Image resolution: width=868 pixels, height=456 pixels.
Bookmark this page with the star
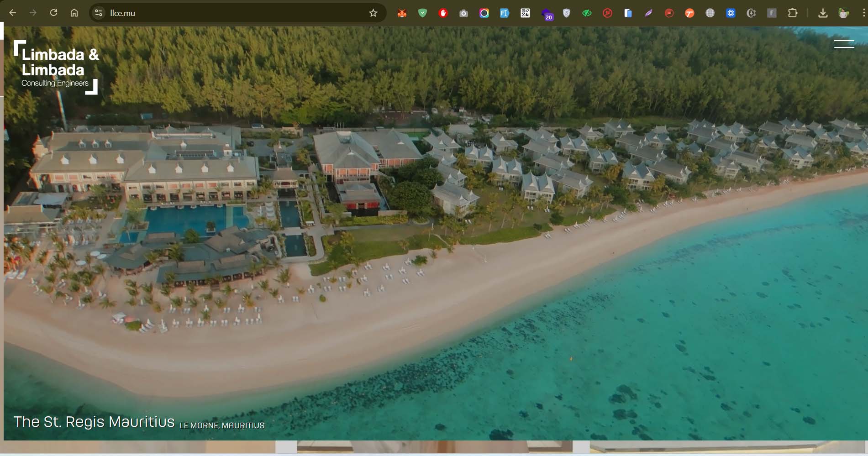373,13
